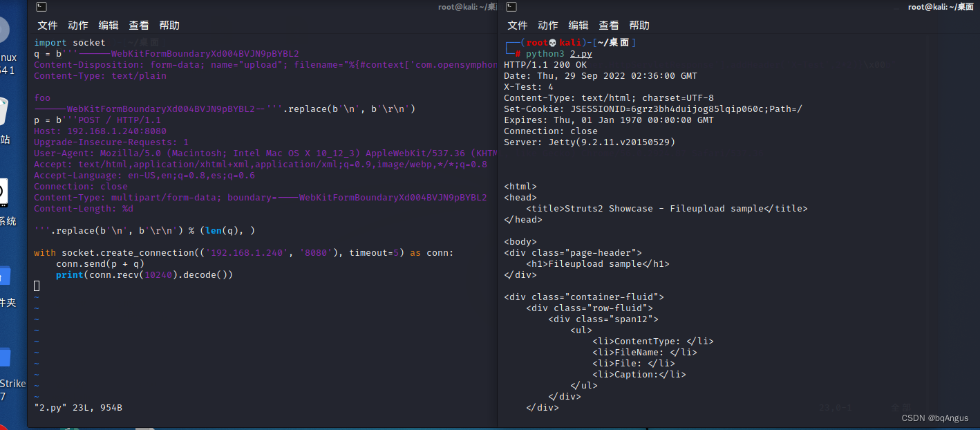Open 帮助 menu in right output terminal
The height and width of the screenshot is (430, 980).
[639, 26]
